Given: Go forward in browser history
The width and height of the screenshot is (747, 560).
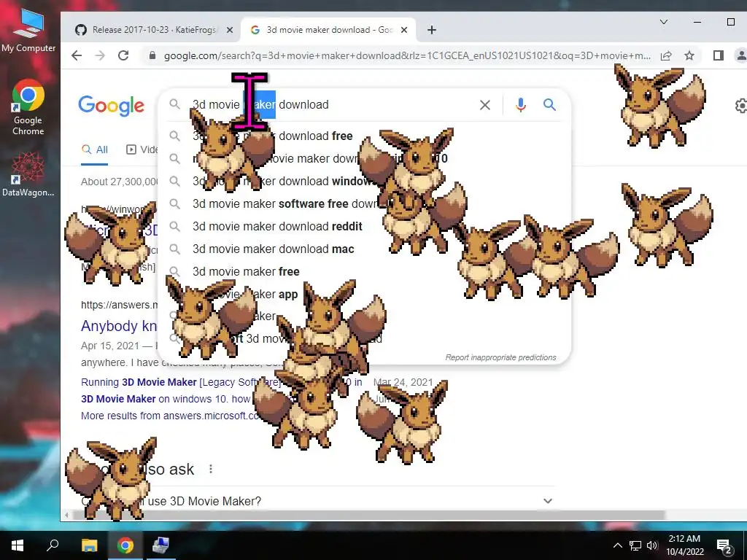Looking at the screenshot, I should pos(99,55).
